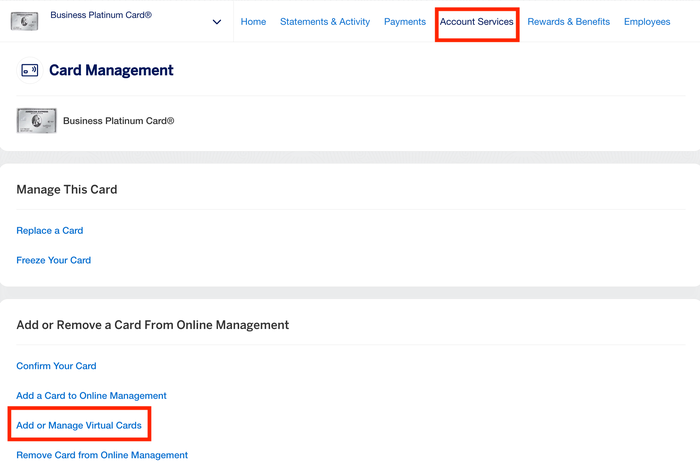Screen dimensions: 700x470
Task: Click Remove Card from Online Management
Action: [102, 455]
